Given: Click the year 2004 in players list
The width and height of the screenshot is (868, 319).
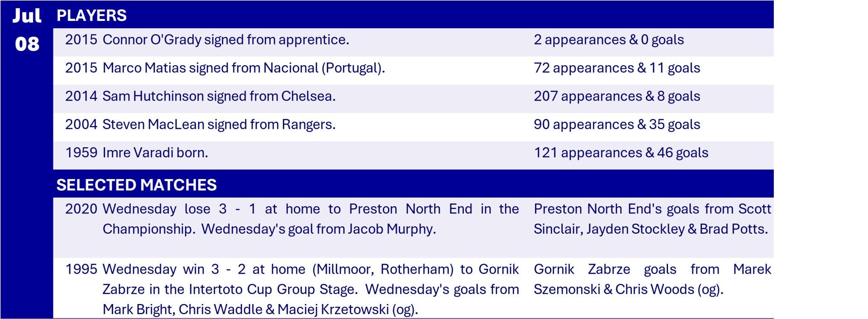Looking at the screenshot, I should coord(81,124).
